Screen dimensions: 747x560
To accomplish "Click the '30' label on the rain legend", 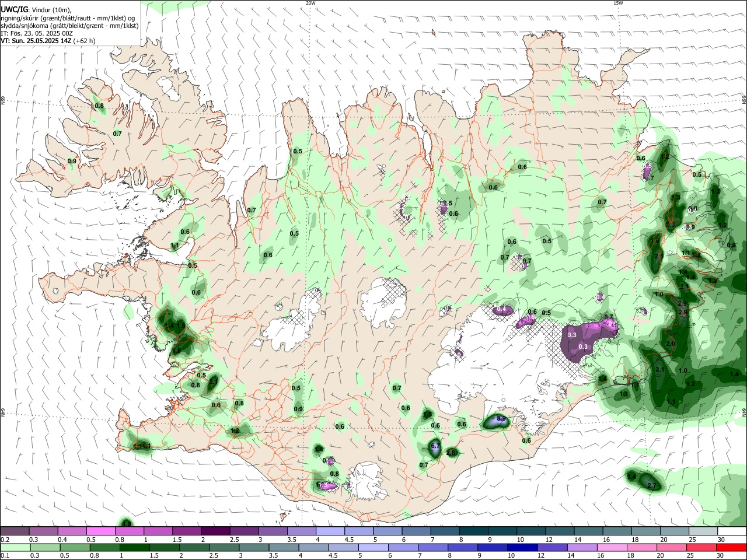I will pos(720,556).
